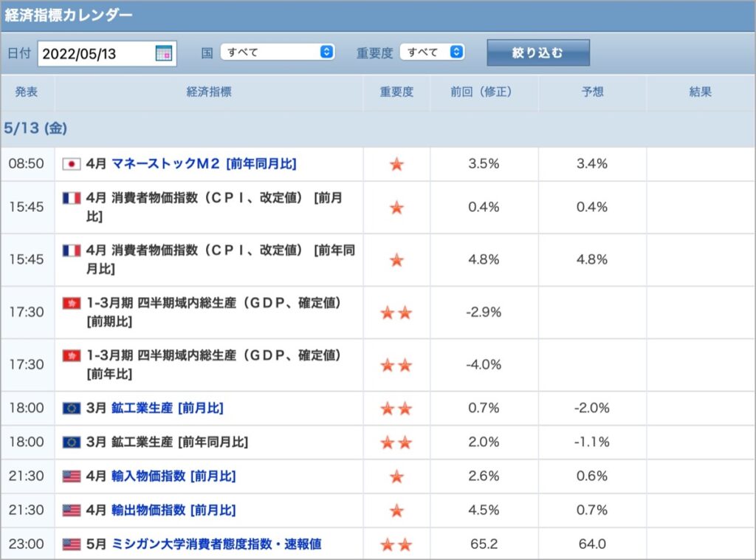This screenshot has height=560, width=756.
Task: Open the ミシガン大学消費者態度指数・速報値 link
Action: point(216,544)
